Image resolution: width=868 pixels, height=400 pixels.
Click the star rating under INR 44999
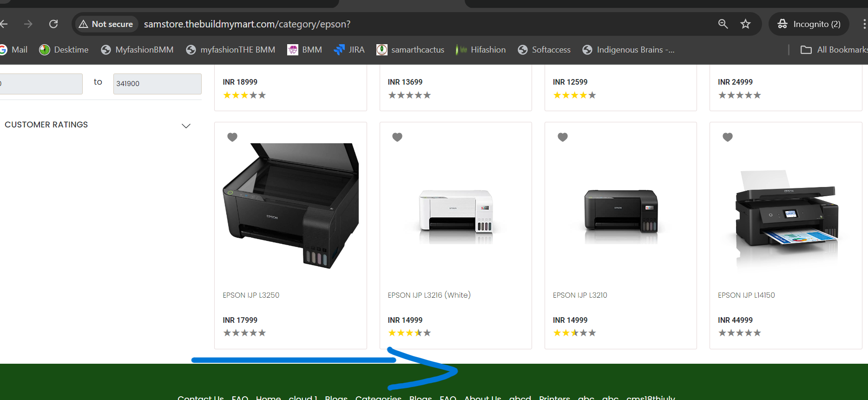pyautogui.click(x=740, y=333)
